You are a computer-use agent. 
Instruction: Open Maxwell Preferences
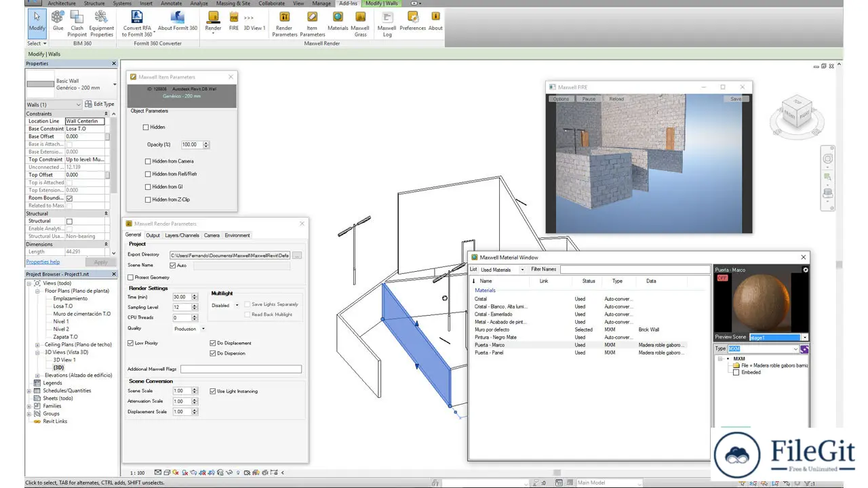pyautogui.click(x=412, y=20)
